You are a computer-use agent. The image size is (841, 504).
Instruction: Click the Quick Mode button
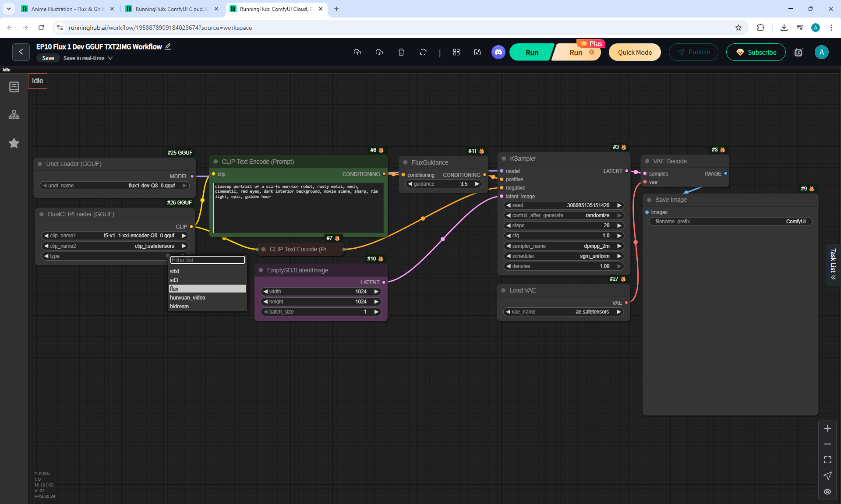pos(634,52)
